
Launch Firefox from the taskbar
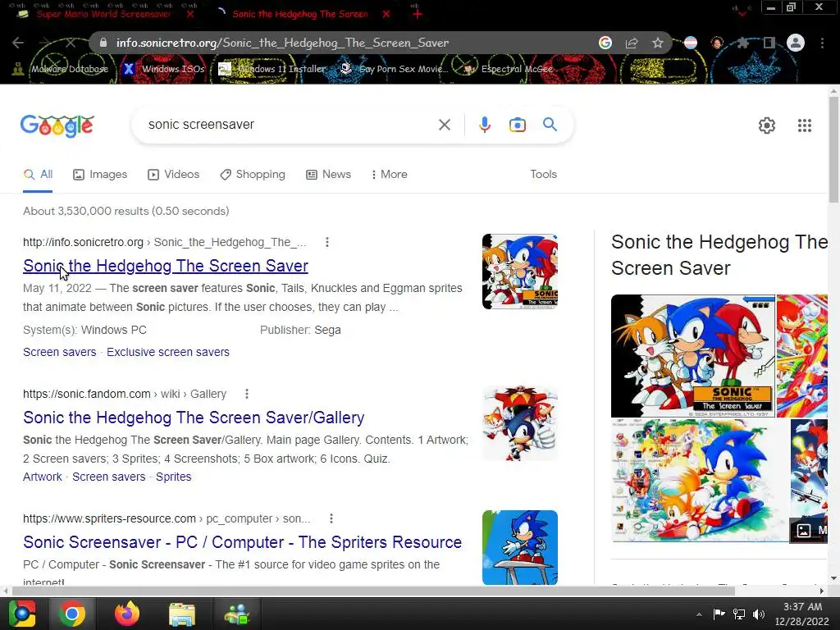[127, 614]
